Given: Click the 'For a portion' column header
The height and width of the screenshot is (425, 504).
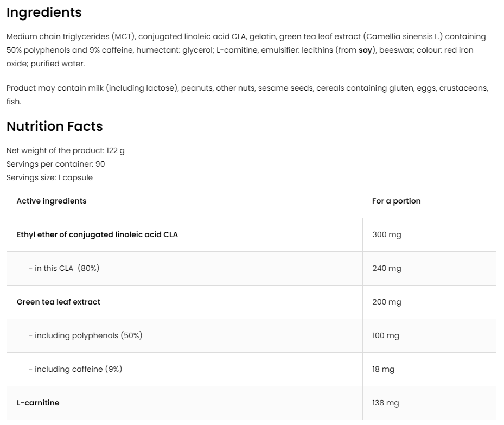Looking at the screenshot, I should coord(396,201).
